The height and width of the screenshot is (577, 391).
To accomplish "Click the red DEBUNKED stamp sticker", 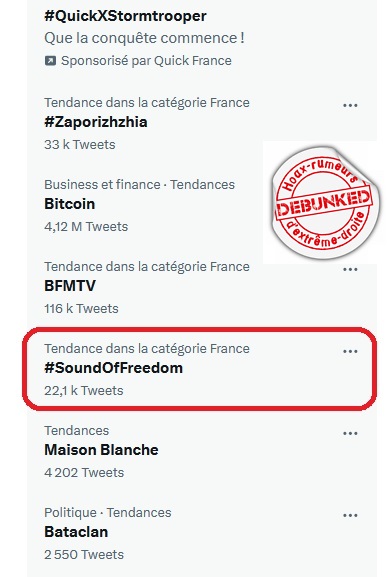I will 322,202.
